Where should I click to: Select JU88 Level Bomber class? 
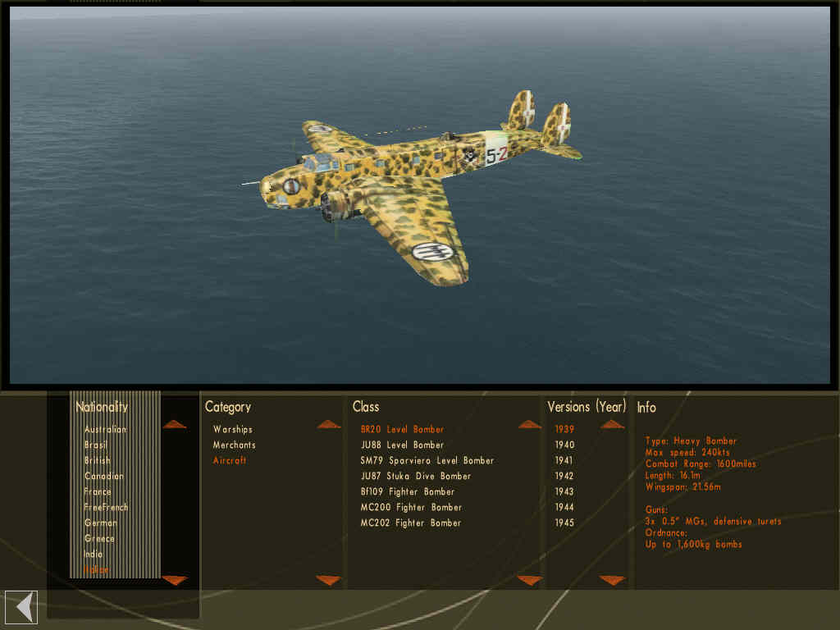(x=402, y=445)
